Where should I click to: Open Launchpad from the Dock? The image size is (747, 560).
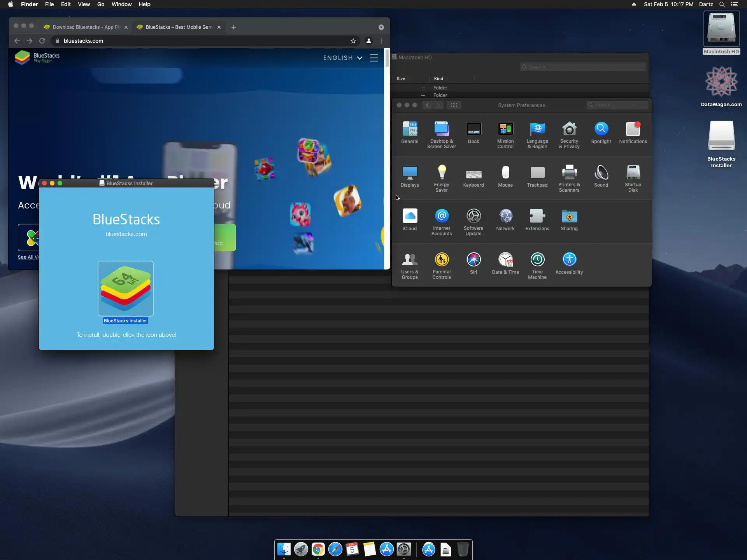301,549
